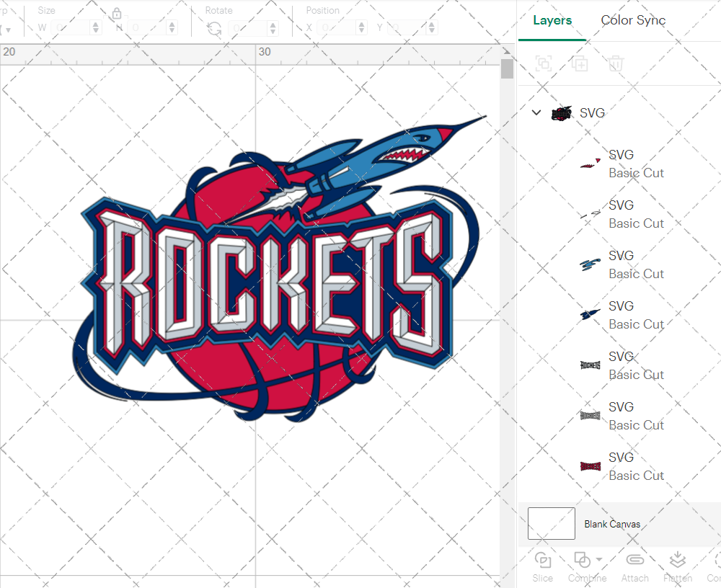
Task: Click the Position Y input field
Action: [x=407, y=27]
